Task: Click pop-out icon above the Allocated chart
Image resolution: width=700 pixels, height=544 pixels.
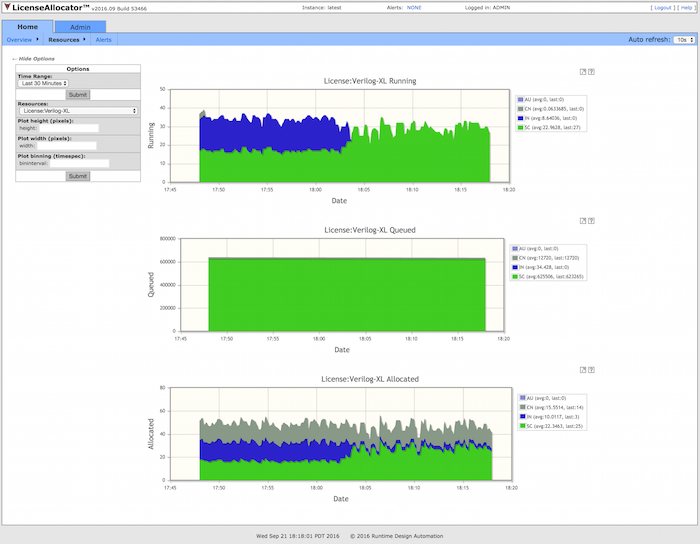Action: click(x=583, y=370)
